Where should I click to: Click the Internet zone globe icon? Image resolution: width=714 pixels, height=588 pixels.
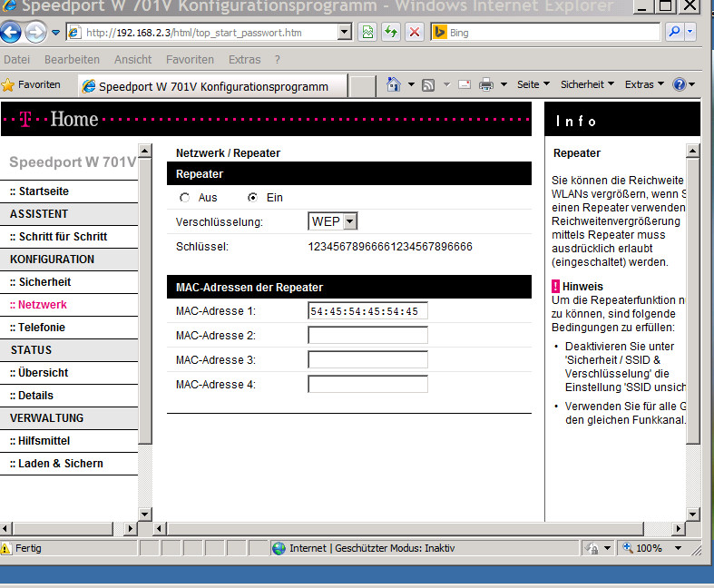point(279,548)
